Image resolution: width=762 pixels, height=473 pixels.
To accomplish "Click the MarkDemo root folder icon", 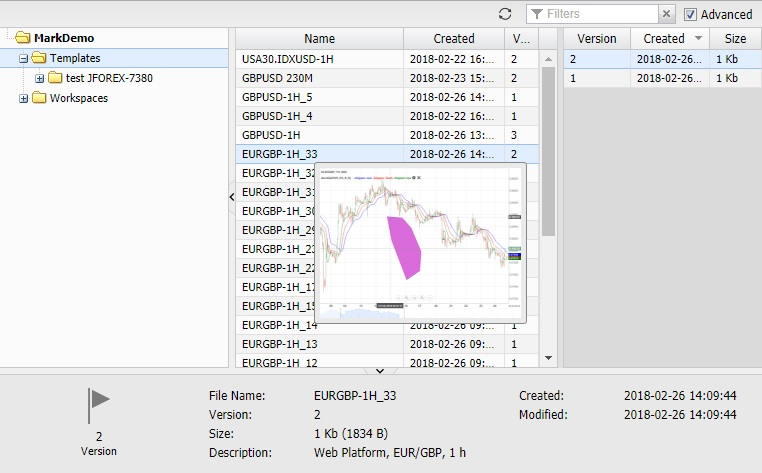I will point(22,38).
